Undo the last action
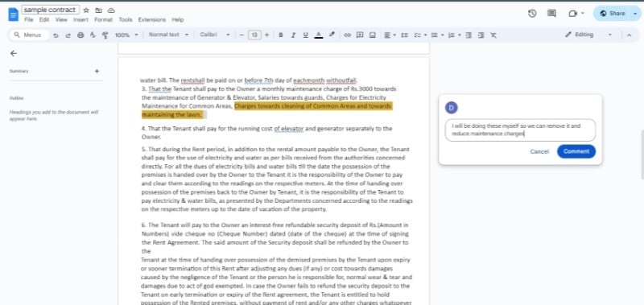The image size is (644, 305). click(x=56, y=35)
